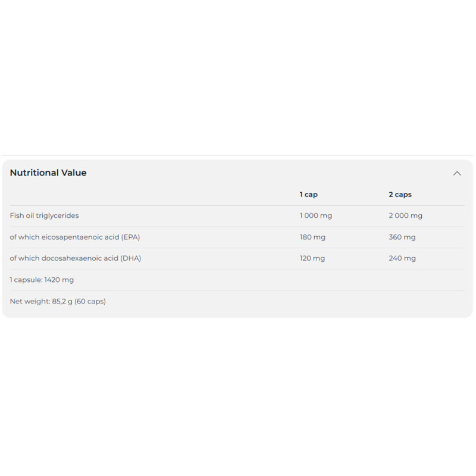Click the 1 000 mg value
The height and width of the screenshot is (476, 476).
316,215
